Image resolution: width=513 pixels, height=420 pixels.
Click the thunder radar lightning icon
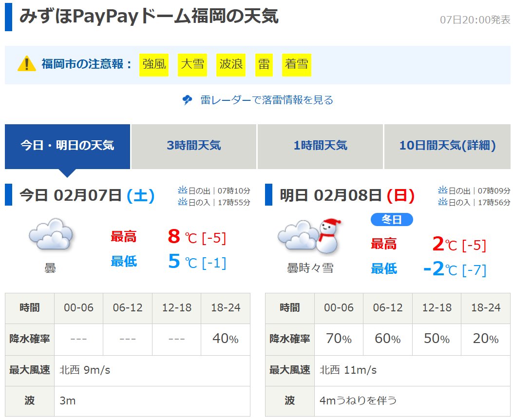(x=187, y=100)
